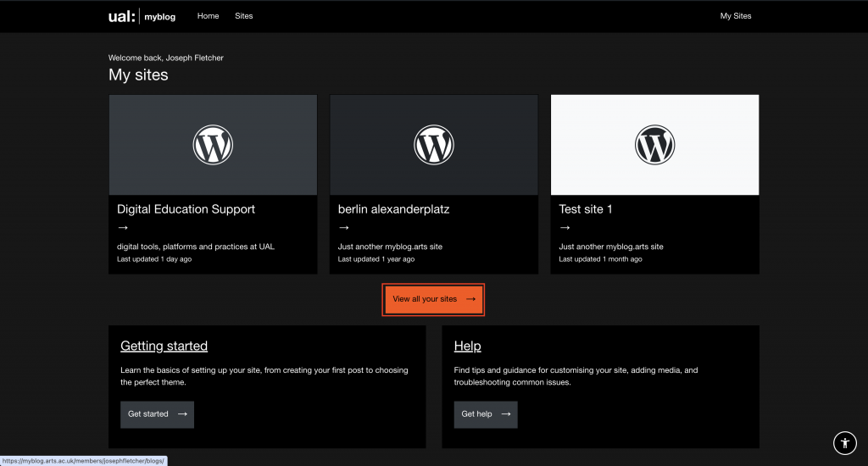This screenshot has width=868, height=466.
Task: Select 'Last updated 1 year ago' text
Action: click(376, 259)
